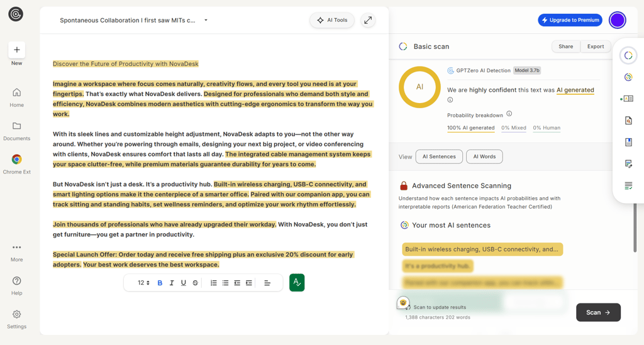Toggle italic formatting
Screen dimensions: 644x345
click(172, 283)
